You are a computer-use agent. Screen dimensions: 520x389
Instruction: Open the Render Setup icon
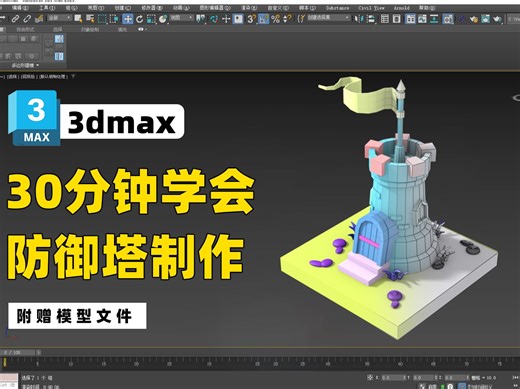(x=473, y=19)
